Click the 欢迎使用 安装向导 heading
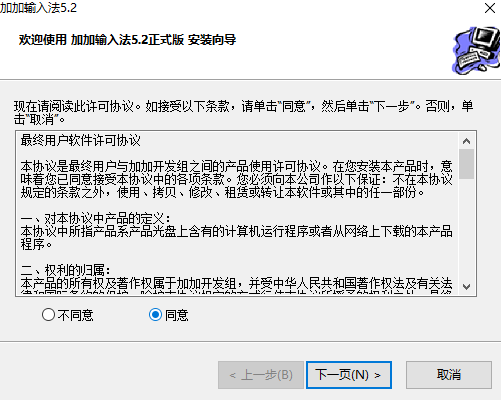Viewport: 501px width, 400px height. [x=127, y=40]
